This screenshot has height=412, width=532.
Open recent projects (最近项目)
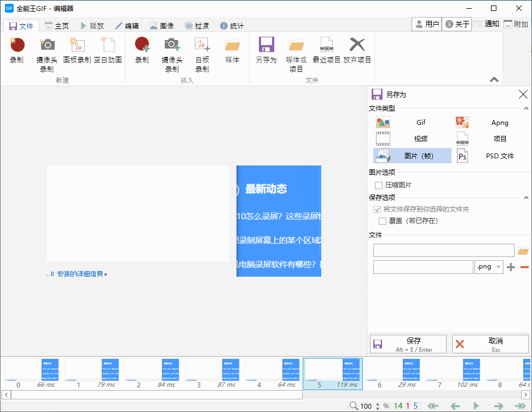(326, 50)
